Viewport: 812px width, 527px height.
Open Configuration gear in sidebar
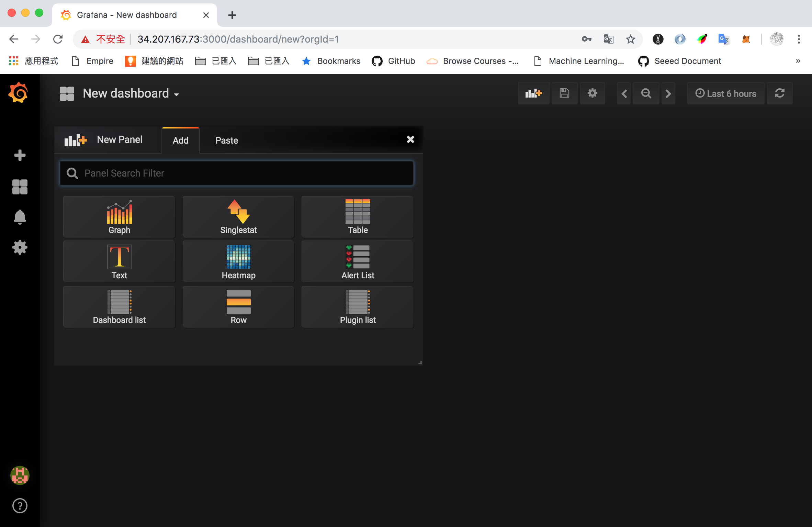(x=20, y=247)
